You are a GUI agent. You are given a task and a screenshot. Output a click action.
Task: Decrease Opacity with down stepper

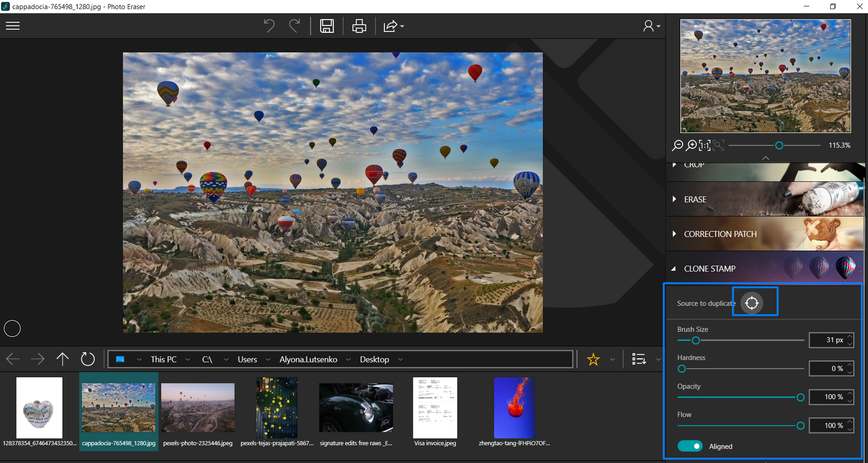coord(850,401)
